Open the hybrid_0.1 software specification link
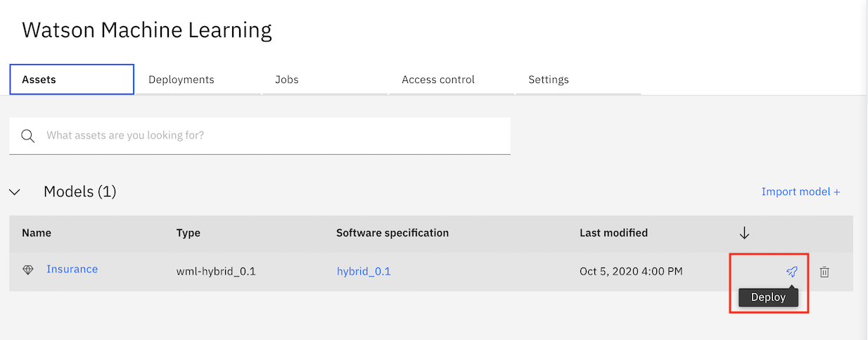 [364, 272]
